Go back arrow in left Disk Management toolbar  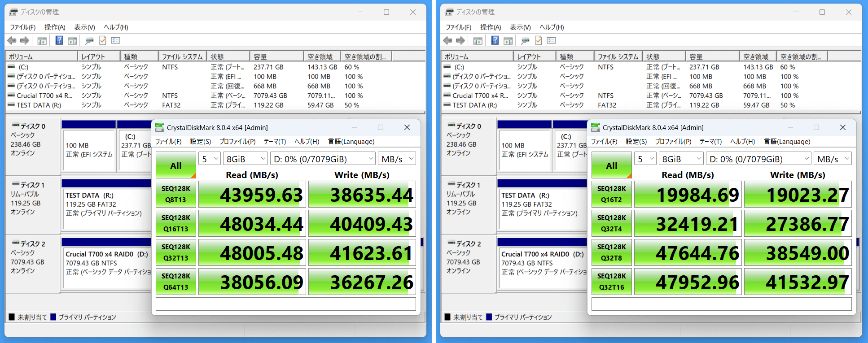coord(12,41)
